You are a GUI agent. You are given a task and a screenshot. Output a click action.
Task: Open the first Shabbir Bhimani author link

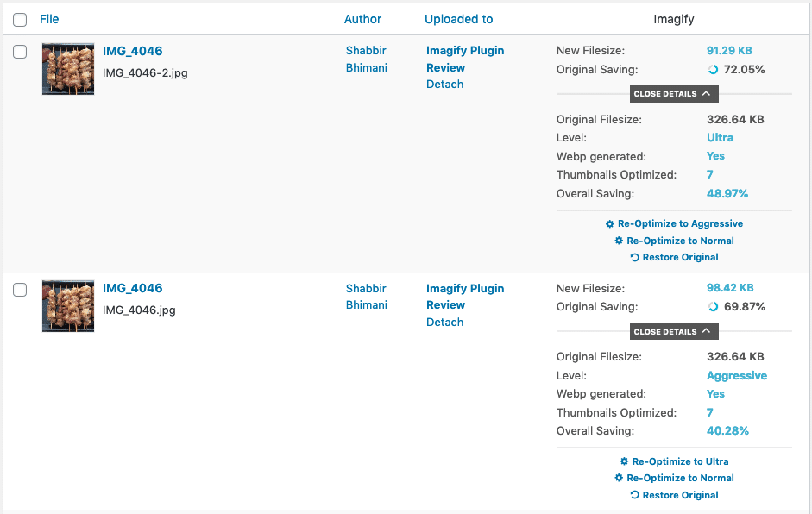(x=367, y=59)
